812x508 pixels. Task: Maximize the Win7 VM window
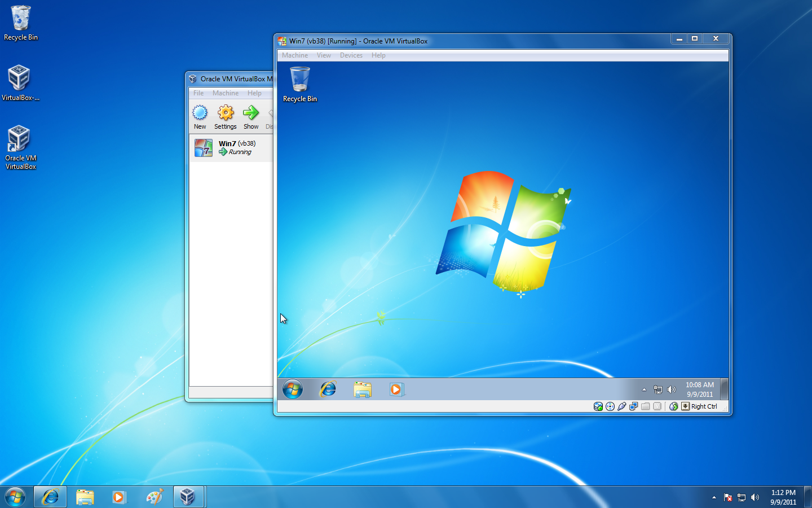[695, 39]
